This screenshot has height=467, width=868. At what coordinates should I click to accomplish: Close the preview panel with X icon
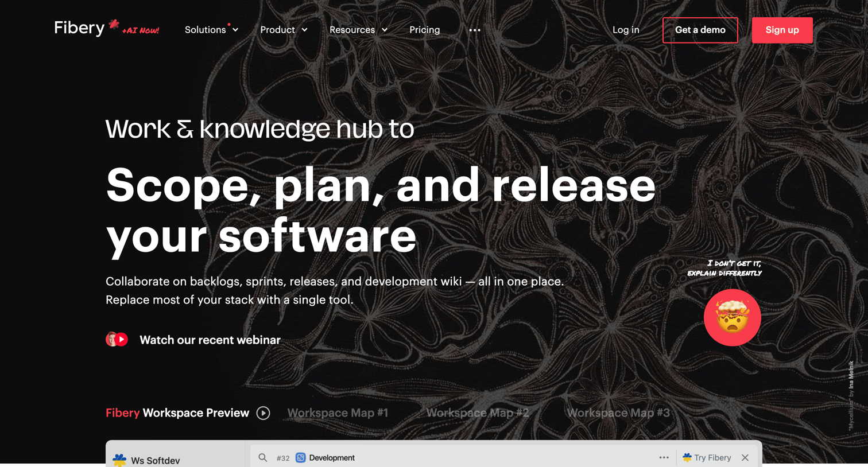(x=745, y=458)
